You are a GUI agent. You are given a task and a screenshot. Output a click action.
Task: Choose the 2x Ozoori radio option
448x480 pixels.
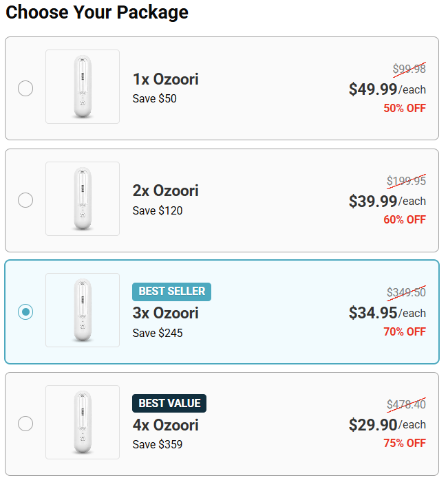[x=25, y=200]
